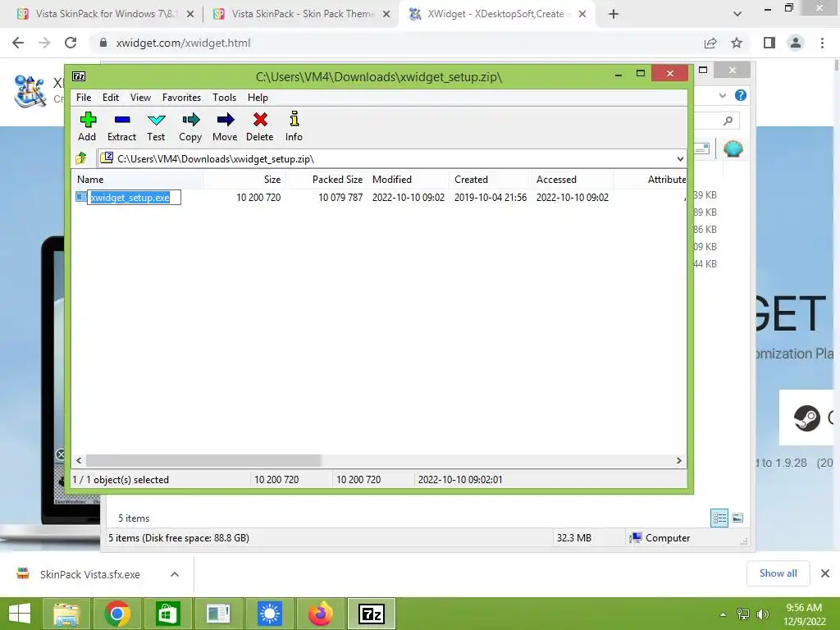Sort by the Created column header
This screenshot has width=840, height=630.
coord(491,180)
